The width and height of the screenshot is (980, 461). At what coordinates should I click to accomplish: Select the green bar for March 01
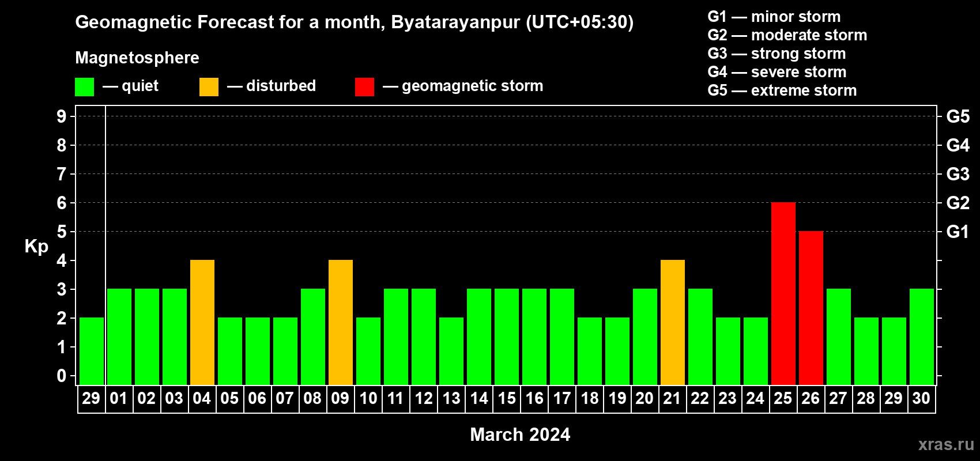click(x=119, y=337)
